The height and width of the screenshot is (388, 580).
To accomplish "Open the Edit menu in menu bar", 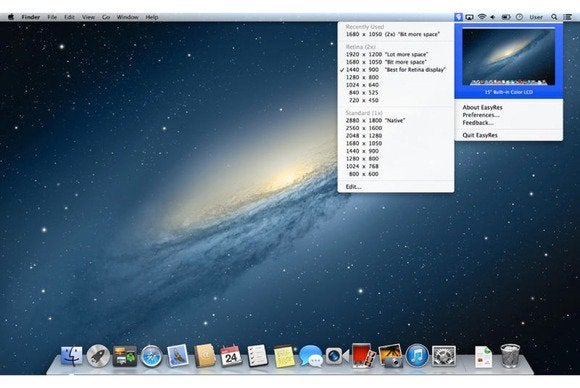I will (x=70, y=17).
